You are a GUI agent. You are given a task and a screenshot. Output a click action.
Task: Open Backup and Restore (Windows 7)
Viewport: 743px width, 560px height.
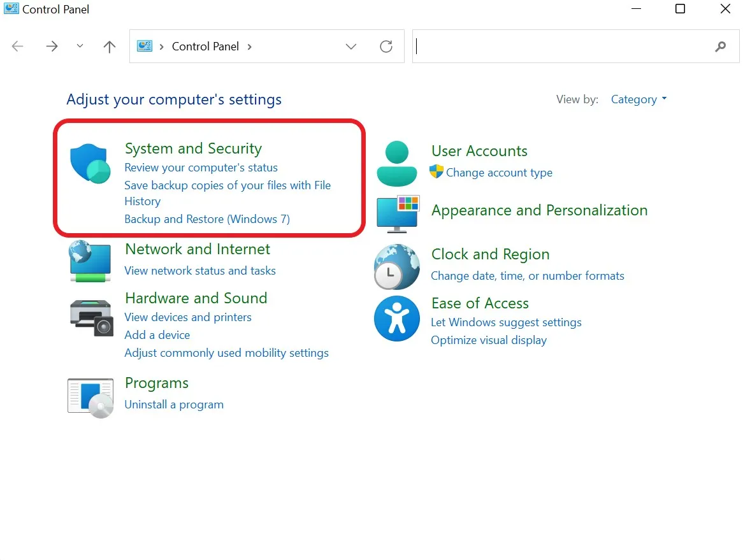tap(207, 219)
